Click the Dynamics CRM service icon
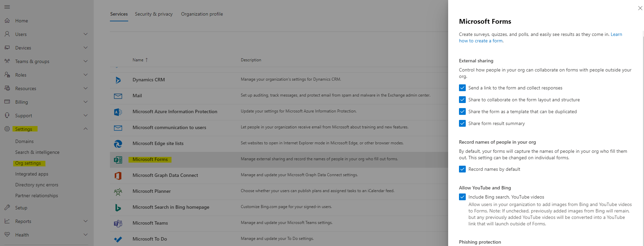Image resolution: width=644 pixels, height=246 pixels. point(118,80)
